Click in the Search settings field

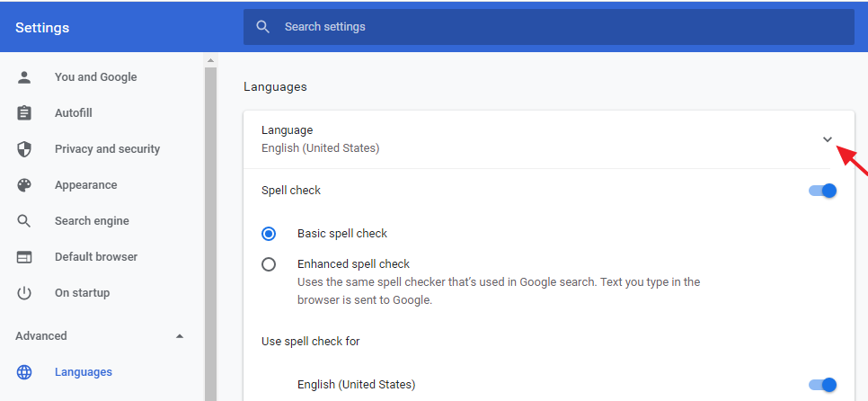(x=549, y=27)
